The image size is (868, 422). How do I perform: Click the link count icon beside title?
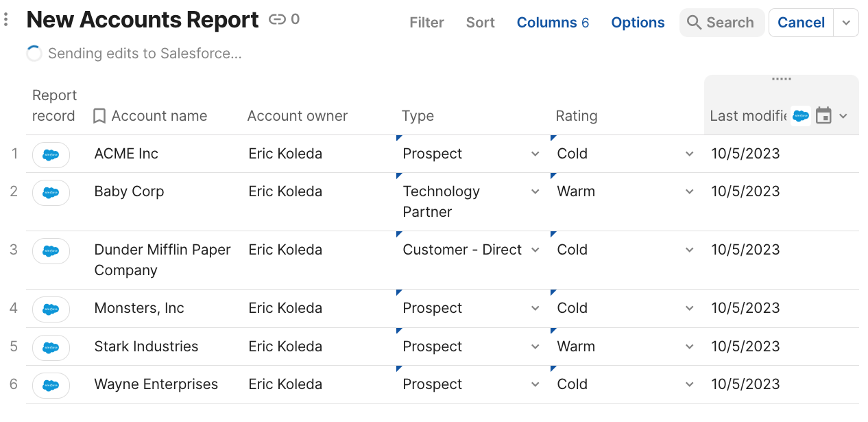pos(277,20)
